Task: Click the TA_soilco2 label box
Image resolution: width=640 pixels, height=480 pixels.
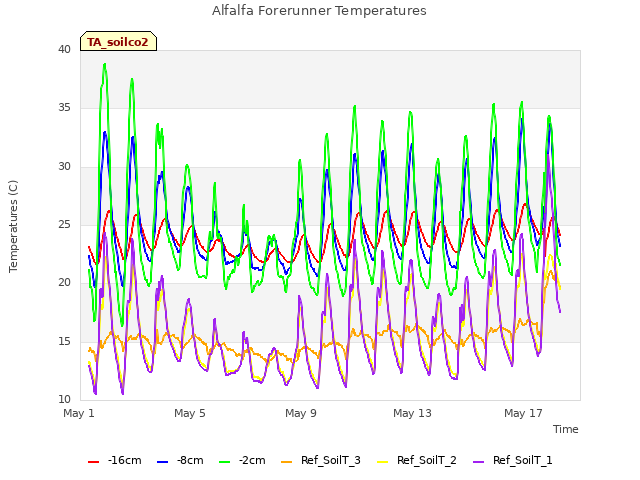Action: [x=118, y=41]
